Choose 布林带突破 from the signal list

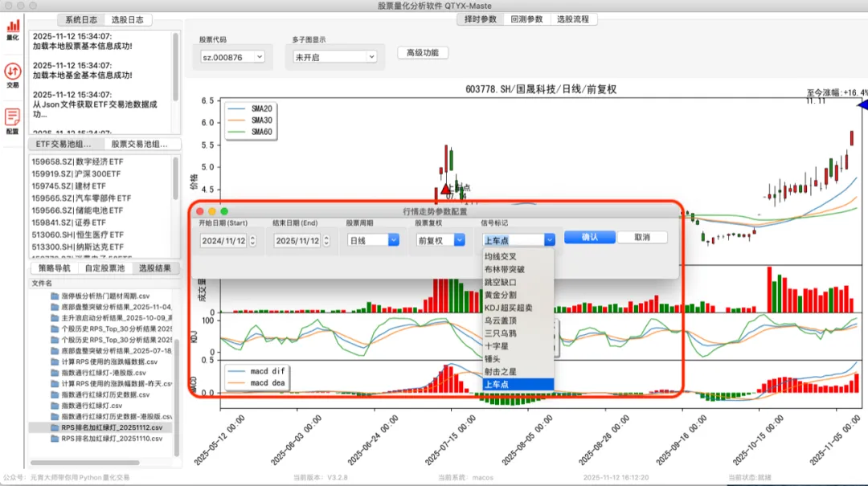pos(518,270)
